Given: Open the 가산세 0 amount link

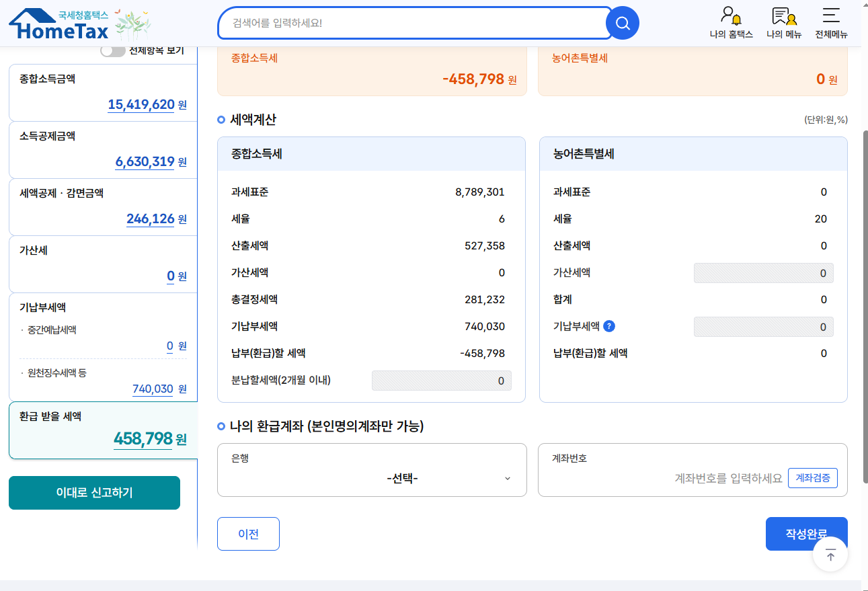Looking at the screenshot, I should (x=171, y=276).
